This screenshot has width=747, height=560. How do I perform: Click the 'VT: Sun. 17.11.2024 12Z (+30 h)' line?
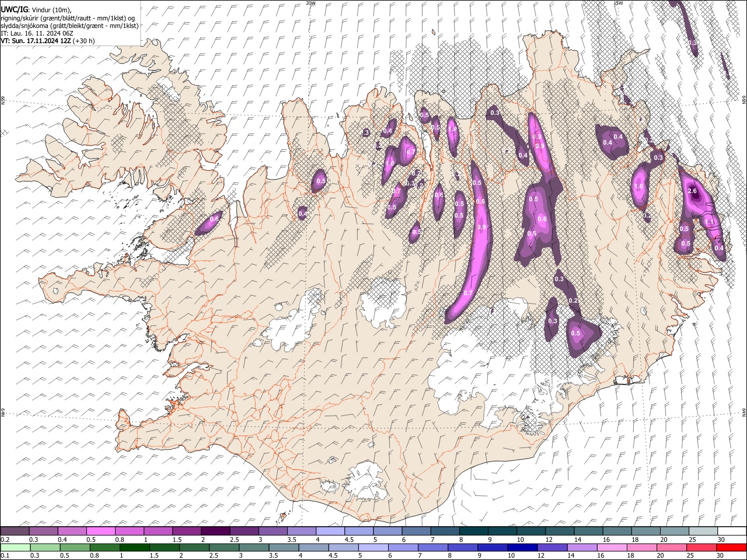tap(48, 41)
